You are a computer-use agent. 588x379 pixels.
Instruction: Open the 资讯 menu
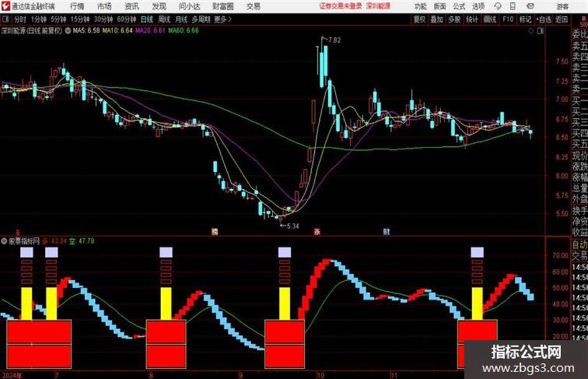coord(132,6)
